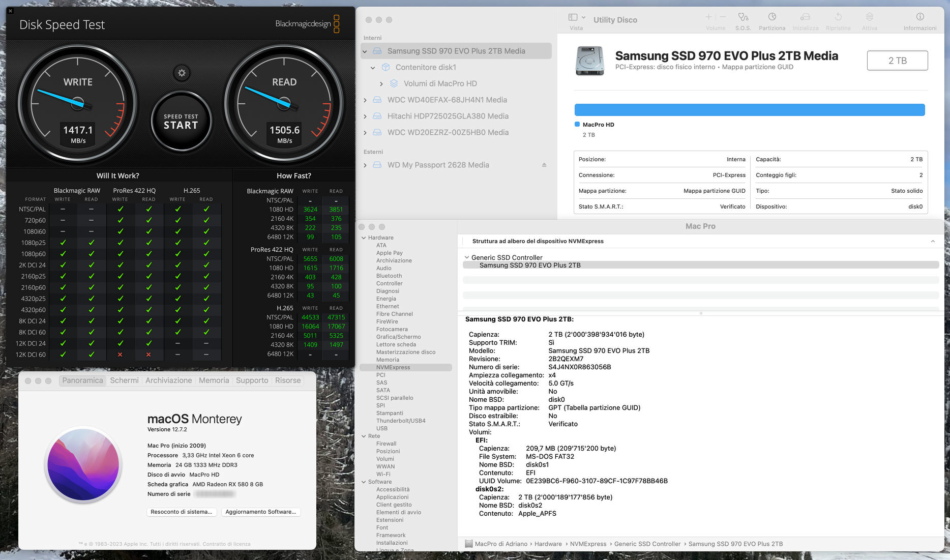
Task: Switch to the Memoria tab
Action: [x=214, y=380]
